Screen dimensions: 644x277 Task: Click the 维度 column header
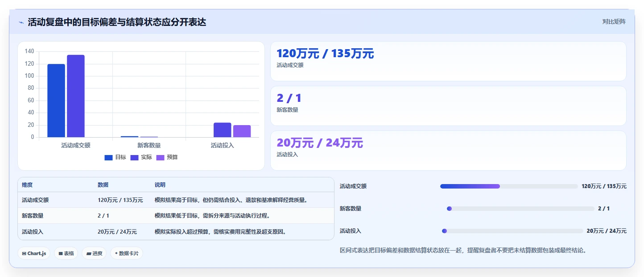tap(27, 185)
